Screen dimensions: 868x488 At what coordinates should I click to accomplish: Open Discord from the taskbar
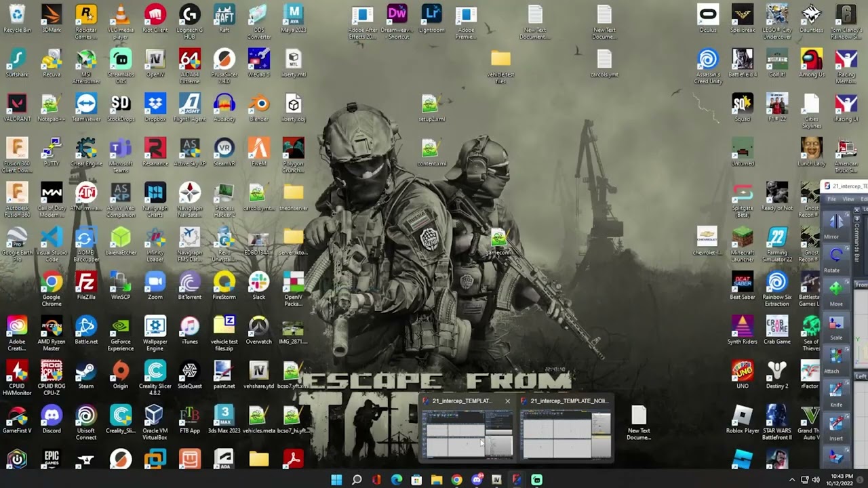(x=477, y=480)
